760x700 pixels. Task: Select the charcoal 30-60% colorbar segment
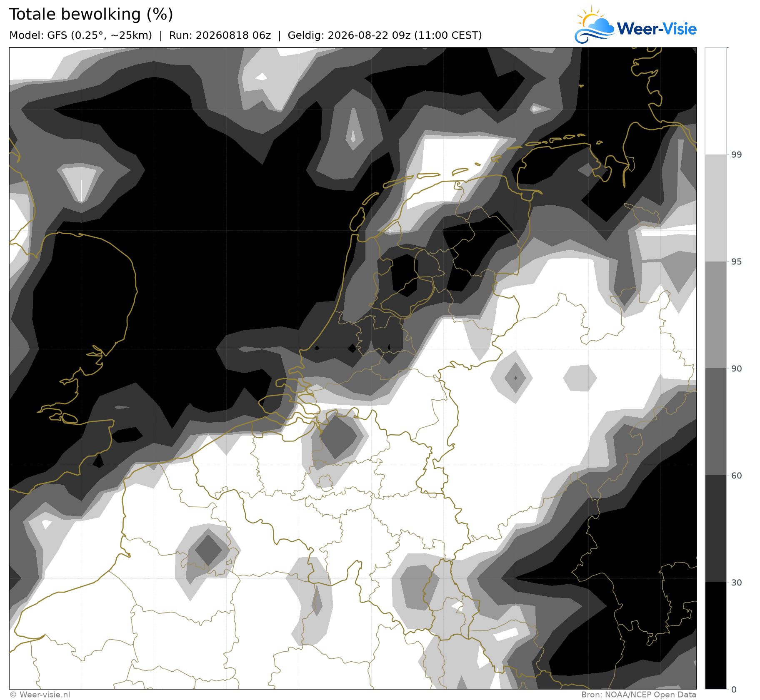pos(716,529)
